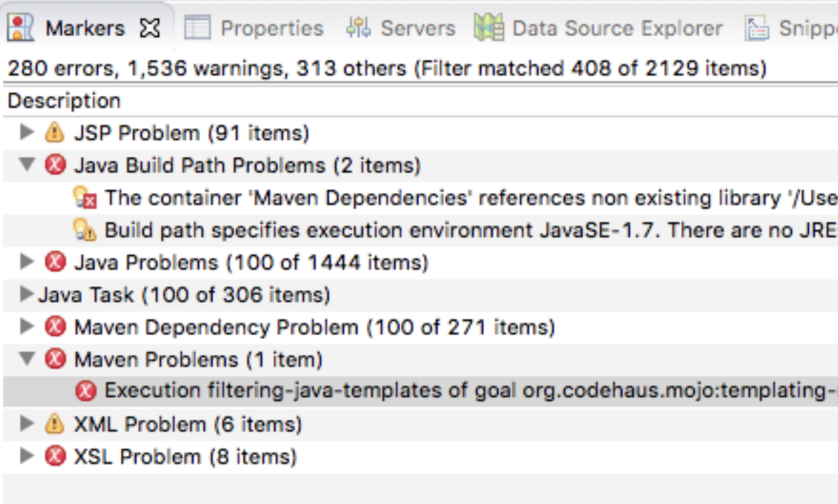838x504 pixels.
Task: Click the Servers tab icon
Action: pyautogui.click(x=358, y=29)
